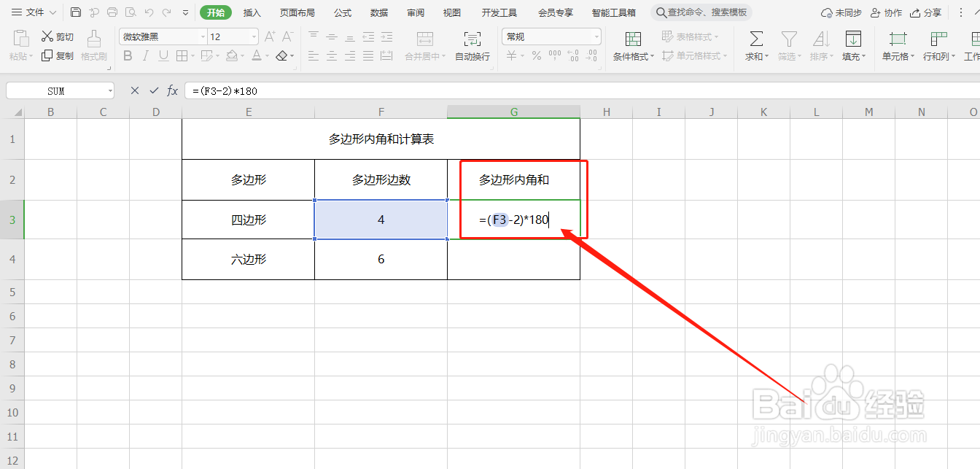Confirm the formula with the checkmark
Viewport: 980px width, 469px height.
pyautogui.click(x=153, y=90)
